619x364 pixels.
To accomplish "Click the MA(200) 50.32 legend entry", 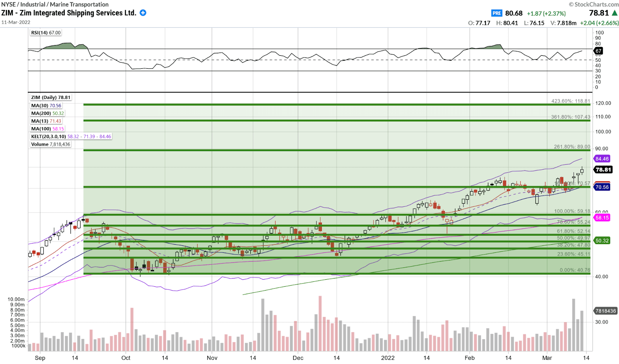I will [x=48, y=113].
